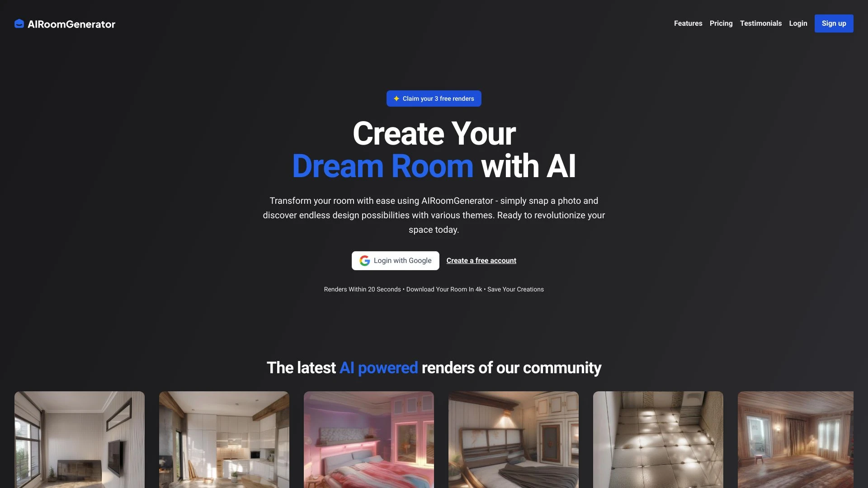Click the sparkle icon on free renders button
868x488 pixels.
pos(396,99)
